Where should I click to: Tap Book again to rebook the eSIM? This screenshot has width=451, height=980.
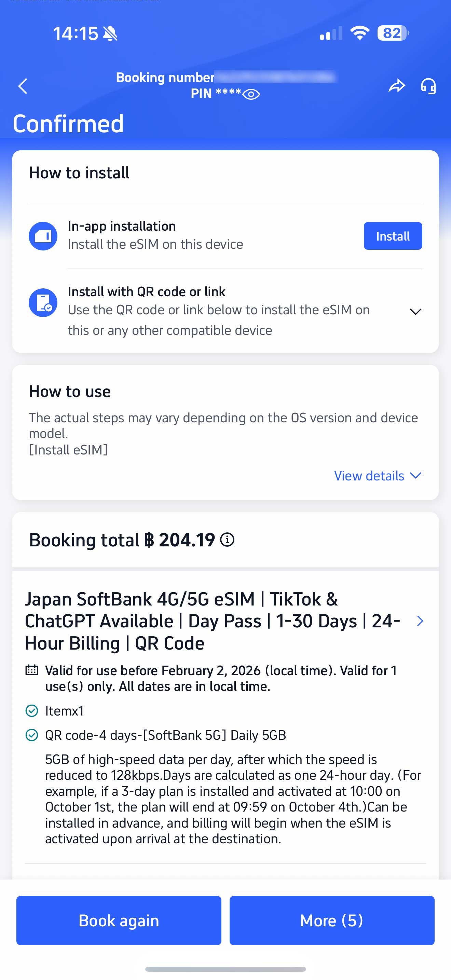coord(118,920)
